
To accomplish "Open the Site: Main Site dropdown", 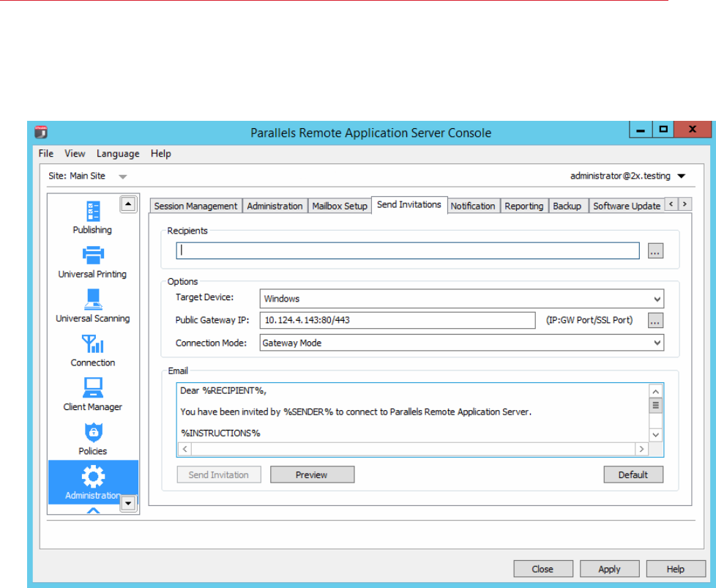I will tap(122, 176).
